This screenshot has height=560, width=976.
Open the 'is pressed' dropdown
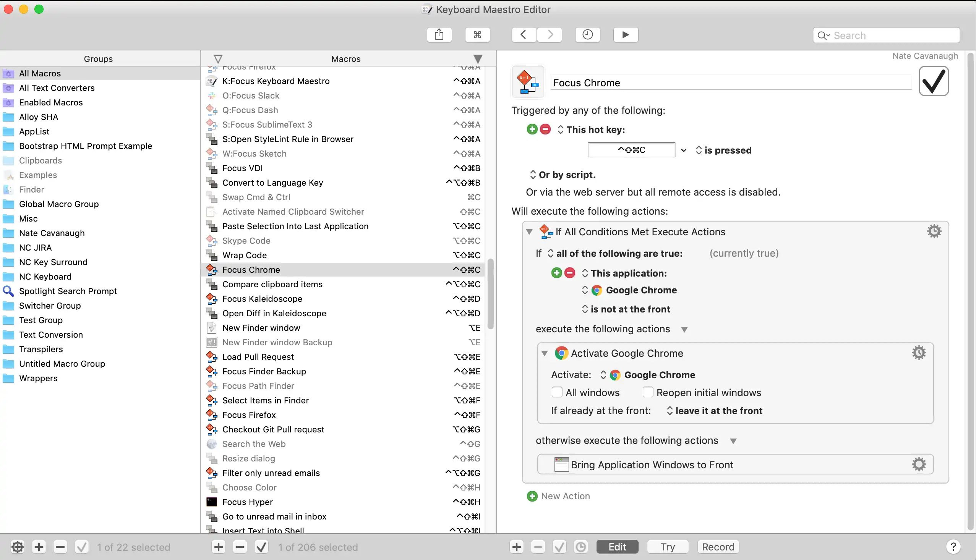698,150
